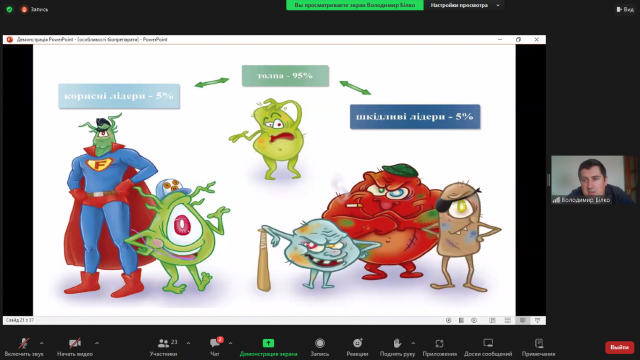
Task: Open Настройки просмотра view options menu
Action: pyautogui.click(x=464, y=5)
